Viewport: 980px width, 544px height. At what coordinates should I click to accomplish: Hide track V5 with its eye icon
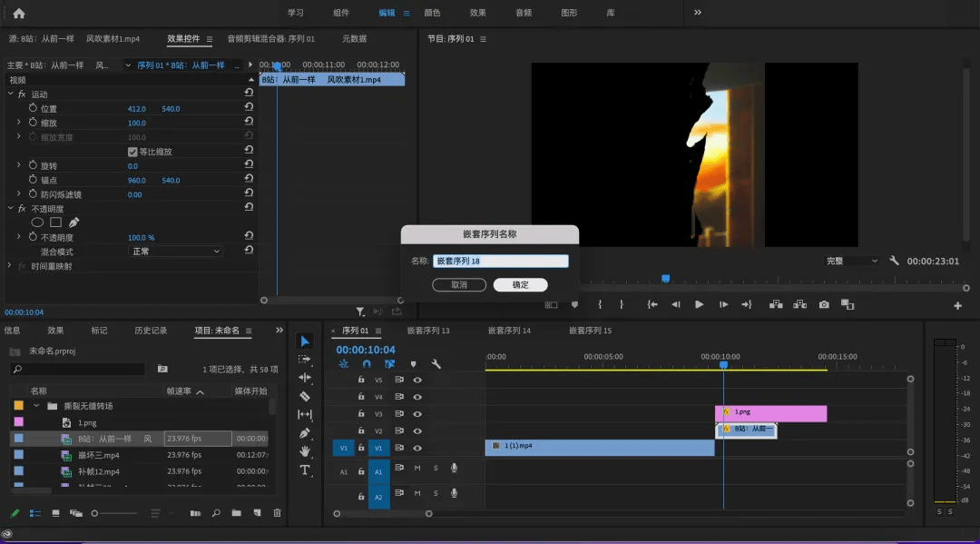coord(417,380)
